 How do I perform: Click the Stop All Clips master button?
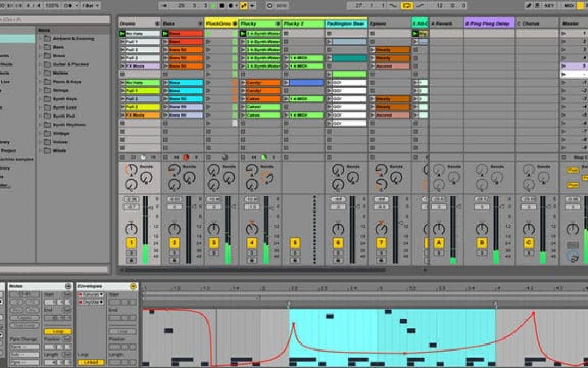pyautogui.click(x=563, y=158)
